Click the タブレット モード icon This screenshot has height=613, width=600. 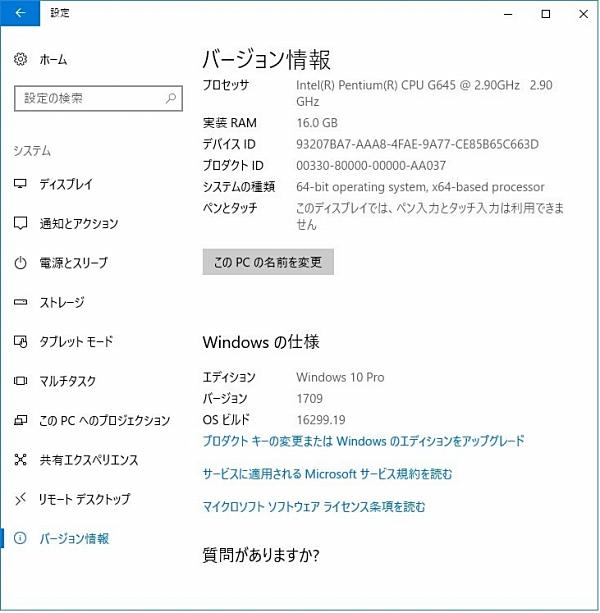[21, 342]
